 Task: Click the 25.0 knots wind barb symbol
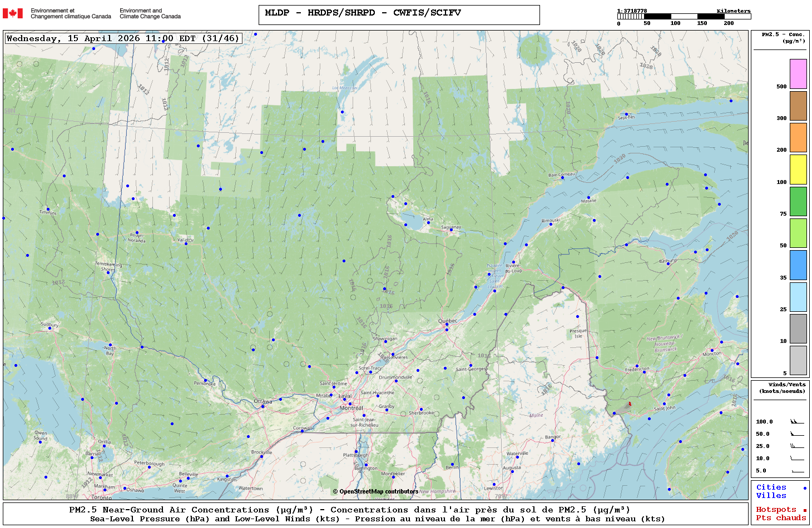[796, 446]
